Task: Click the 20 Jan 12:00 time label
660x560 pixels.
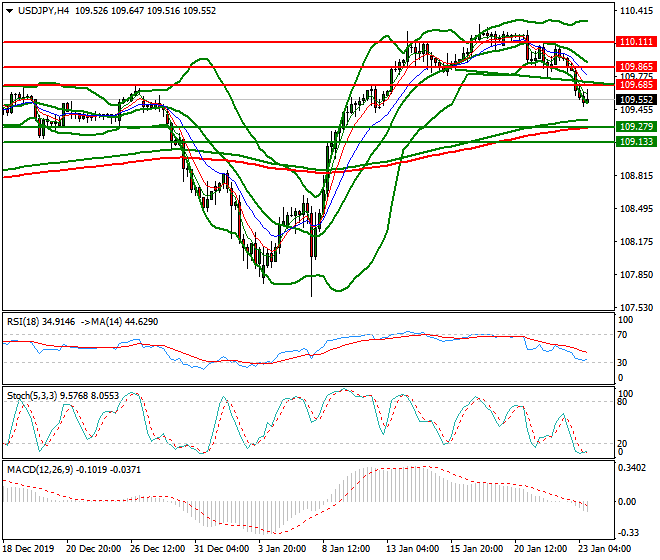Action: coord(541,549)
